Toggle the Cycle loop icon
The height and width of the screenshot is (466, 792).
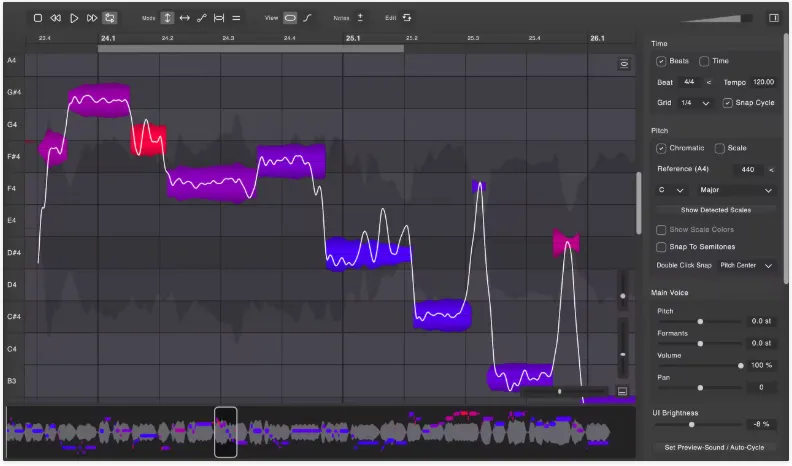[110, 18]
